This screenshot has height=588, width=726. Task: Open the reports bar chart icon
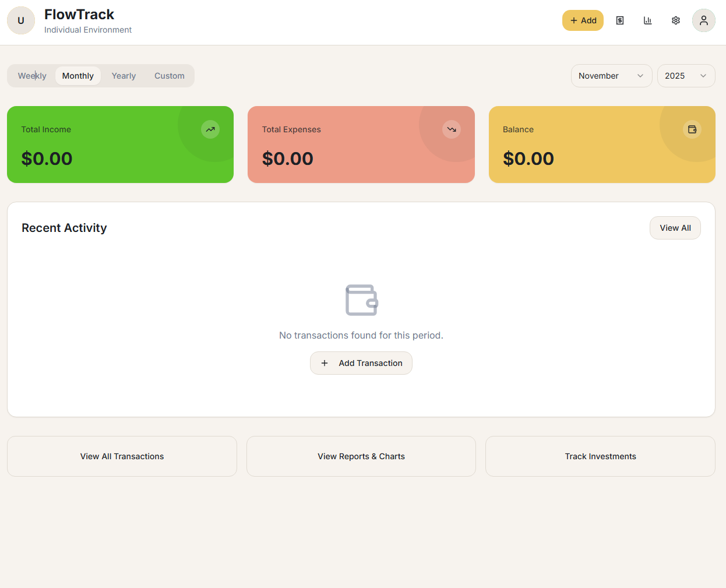pyautogui.click(x=647, y=20)
